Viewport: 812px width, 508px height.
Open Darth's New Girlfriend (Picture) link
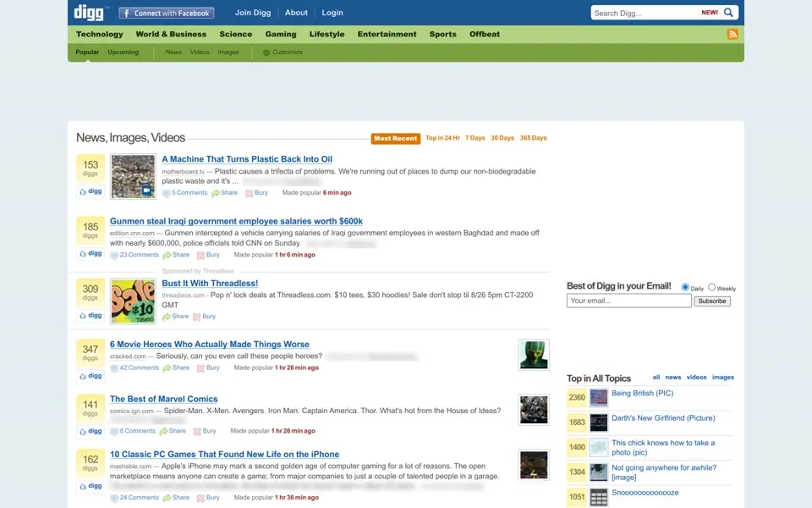[663, 418]
